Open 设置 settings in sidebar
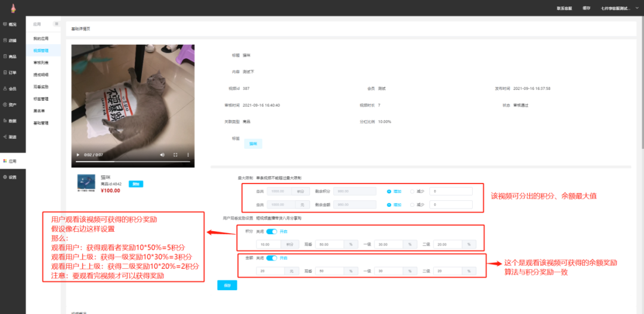This screenshot has width=644, height=314. tap(10, 178)
